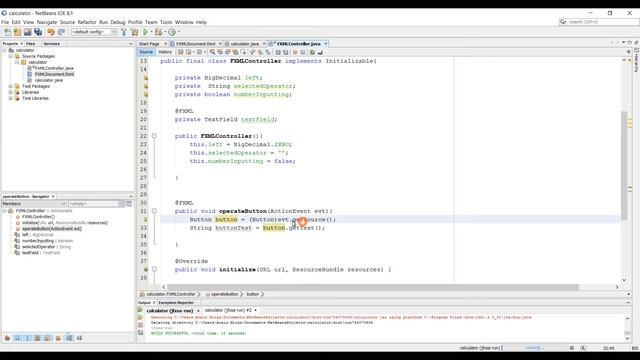Open the Tools menu

pos(166,22)
